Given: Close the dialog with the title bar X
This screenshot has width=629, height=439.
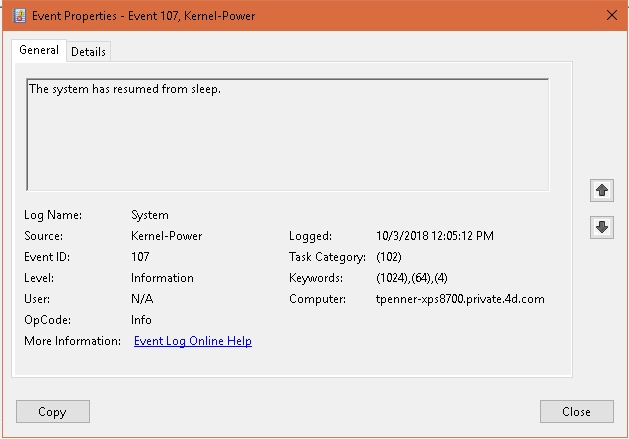Looking at the screenshot, I should point(610,15).
